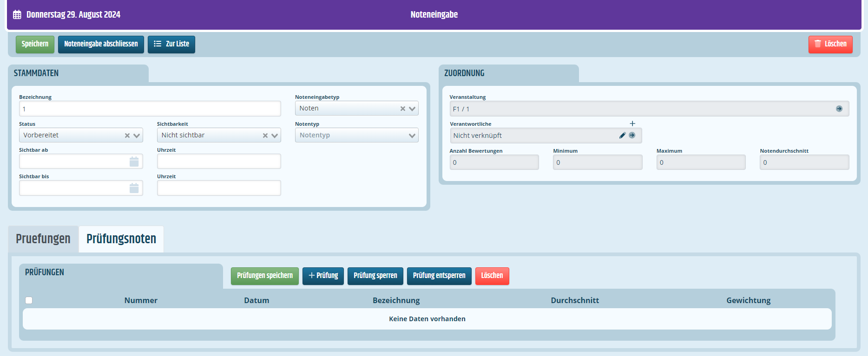The height and width of the screenshot is (356, 868).
Task: Open the Notentyp dropdown
Action: coord(357,135)
